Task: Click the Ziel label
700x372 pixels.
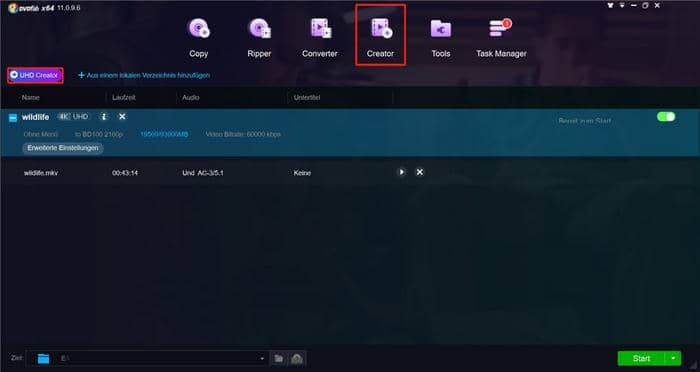Action: click(16, 358)
